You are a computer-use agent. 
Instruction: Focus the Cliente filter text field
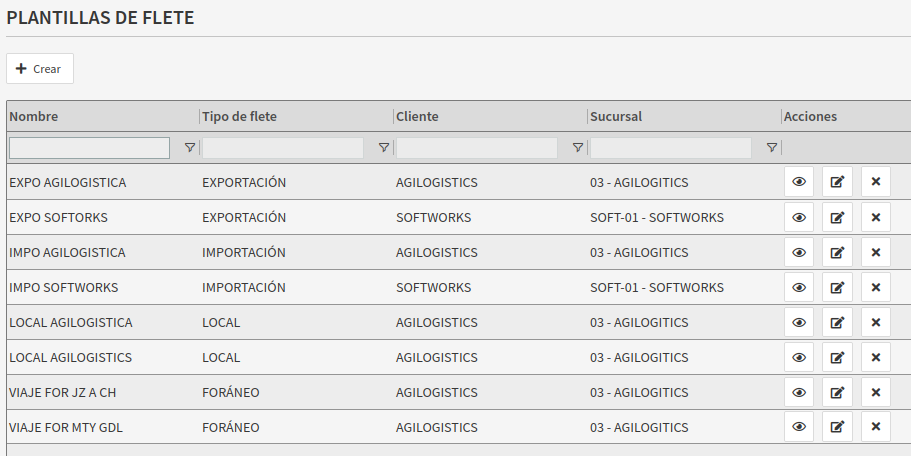point(477,148)
